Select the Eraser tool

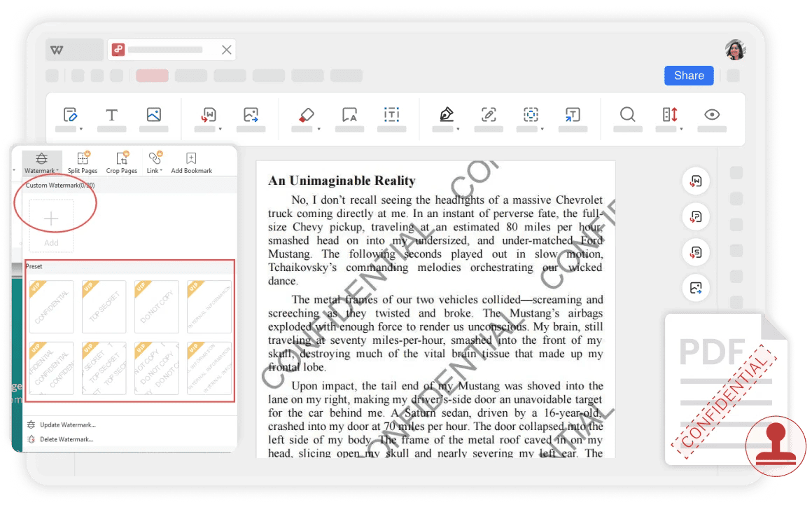(306, 114)
